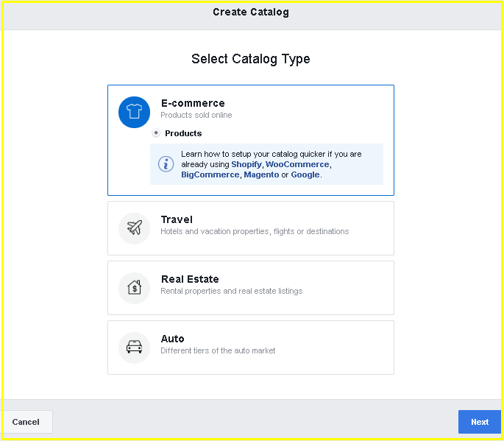Click the house Real Estate icon

[134, 288]
